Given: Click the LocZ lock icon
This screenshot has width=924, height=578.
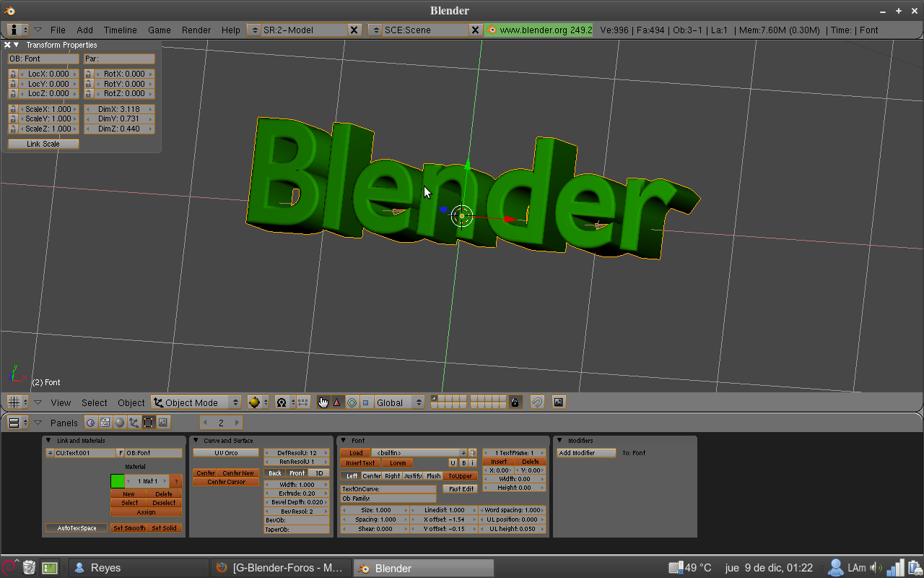Looking at the screenshot, I should click(x=13, y=93).
